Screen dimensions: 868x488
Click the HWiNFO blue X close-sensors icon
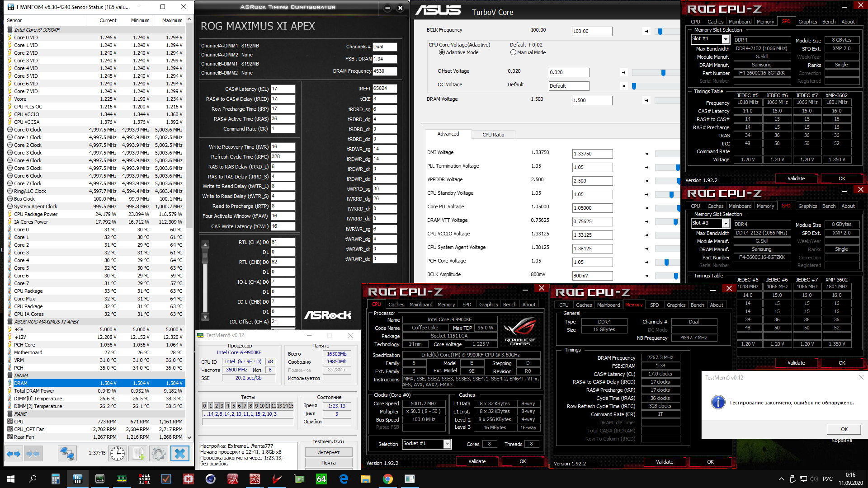pos(179,453)
